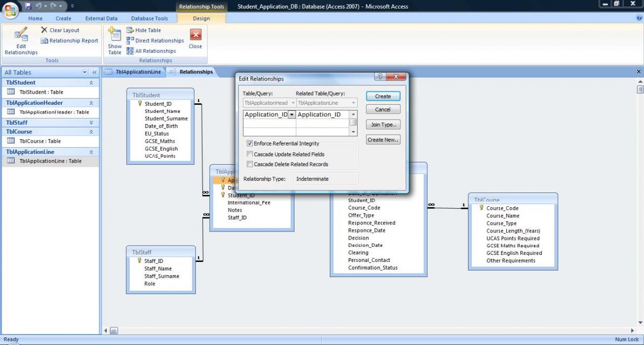Select Staff_Surname field in TblStaff
Screen dimensions: 644x345
[x=162, y=276]
